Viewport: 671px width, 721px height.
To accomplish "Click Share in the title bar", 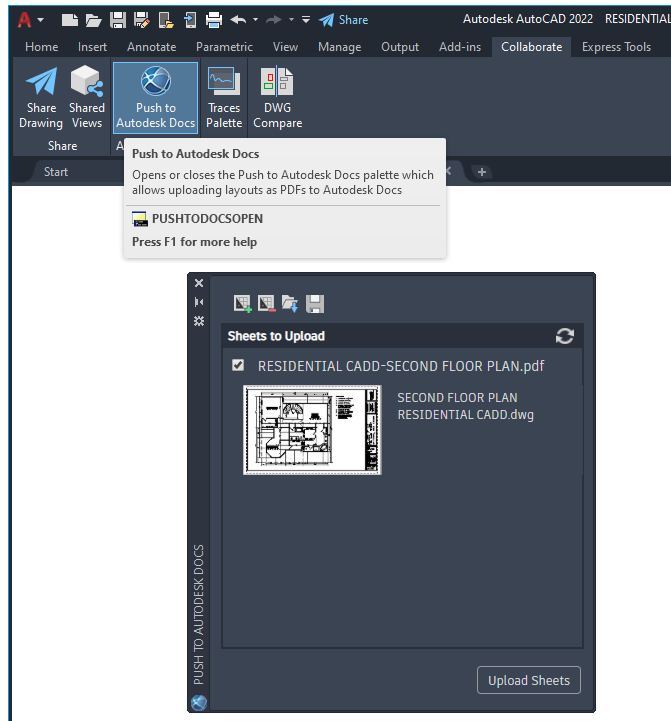I will (x=344, y=20).
